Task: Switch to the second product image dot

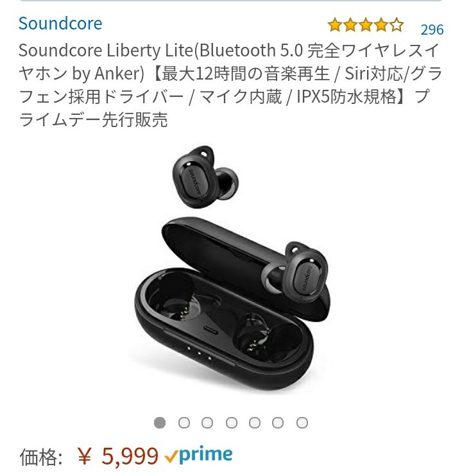Action: (x=184, y=422)
